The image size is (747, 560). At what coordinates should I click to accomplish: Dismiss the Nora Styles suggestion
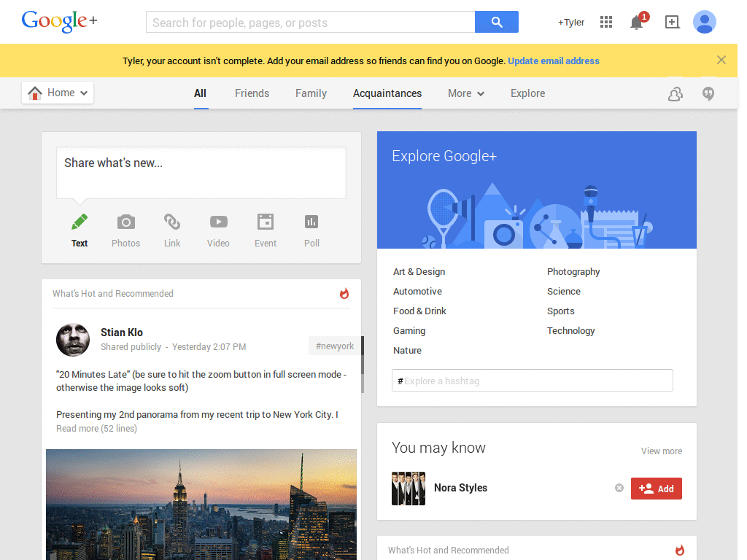coord(619,488)
